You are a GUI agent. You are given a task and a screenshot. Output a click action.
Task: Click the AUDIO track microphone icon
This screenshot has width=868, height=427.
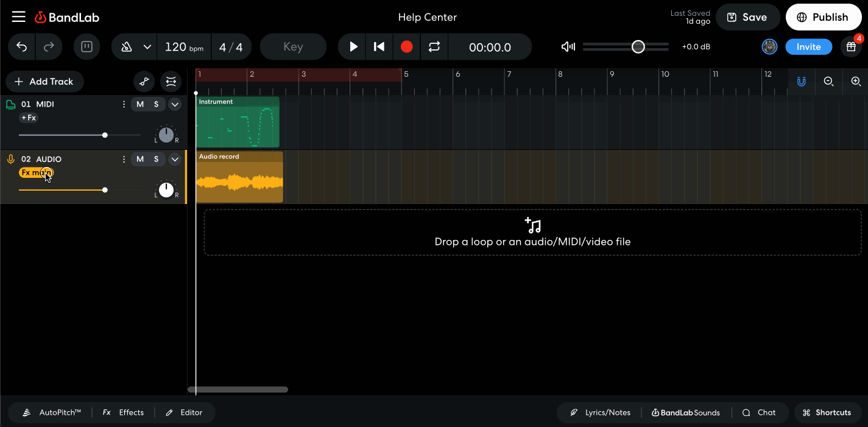10,159
